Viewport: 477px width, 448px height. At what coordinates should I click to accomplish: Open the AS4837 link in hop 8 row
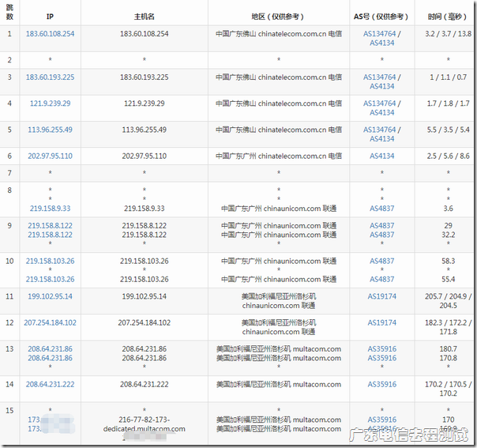coord(382,209)
